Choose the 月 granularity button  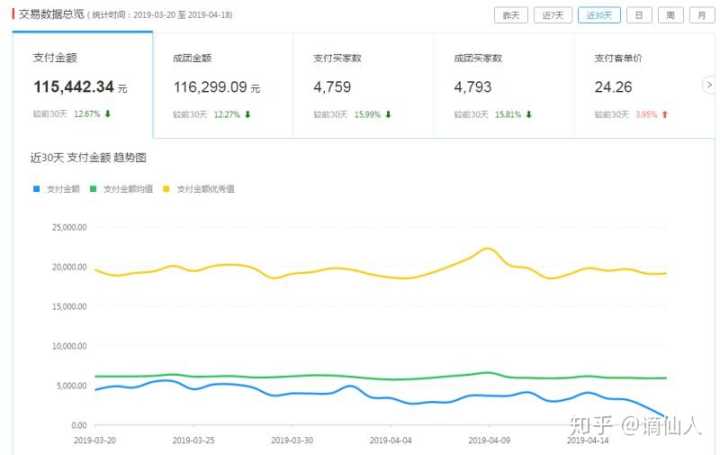(702, 15)
